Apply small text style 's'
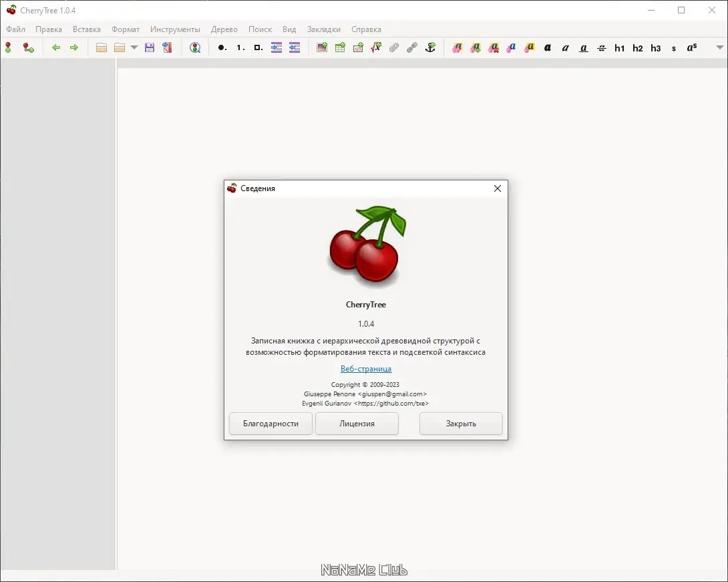The height and width of the screenshot is (582, 728). click(674, 48)
